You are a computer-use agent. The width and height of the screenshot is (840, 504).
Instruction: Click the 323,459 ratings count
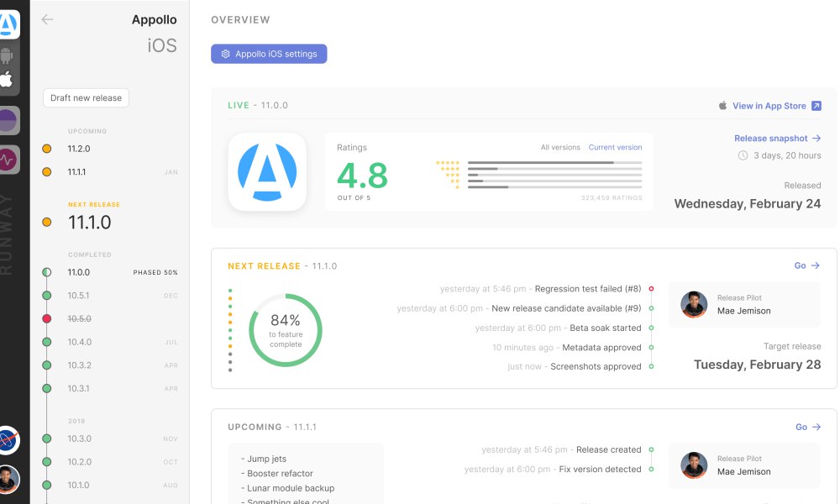coord(612,198)
